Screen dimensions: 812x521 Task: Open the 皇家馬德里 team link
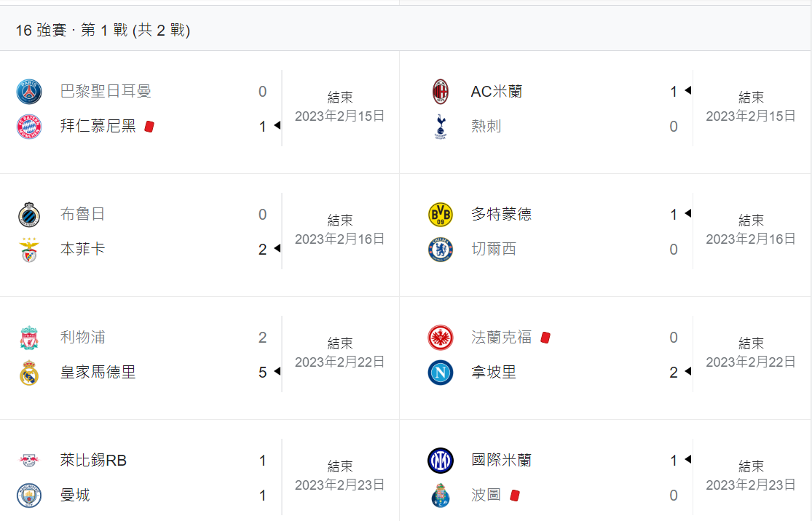click(x=98, y=373)
